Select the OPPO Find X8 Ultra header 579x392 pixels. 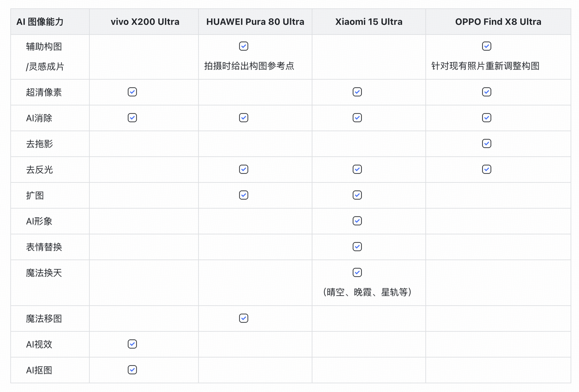[x=498, y=22]
